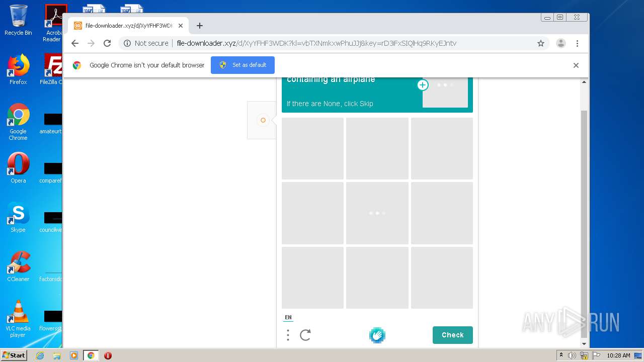Select the center captcha image tile
The width and height of the screenshot is (644, 362).
(377, 213)
